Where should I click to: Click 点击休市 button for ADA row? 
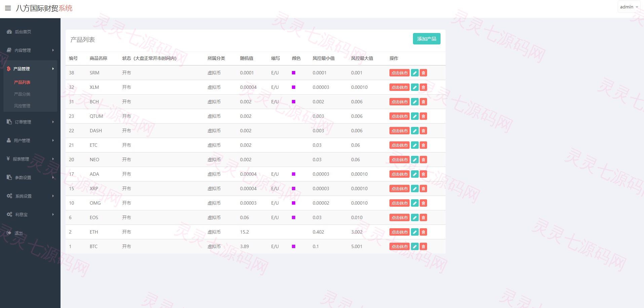400,174
